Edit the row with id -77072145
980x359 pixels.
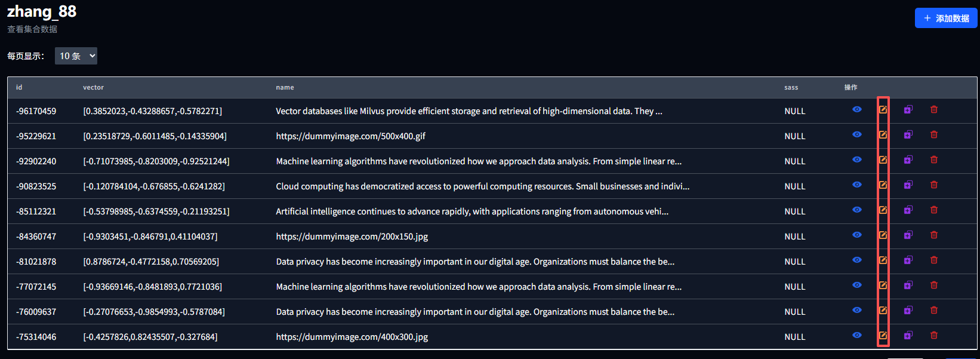coord(883,286)
